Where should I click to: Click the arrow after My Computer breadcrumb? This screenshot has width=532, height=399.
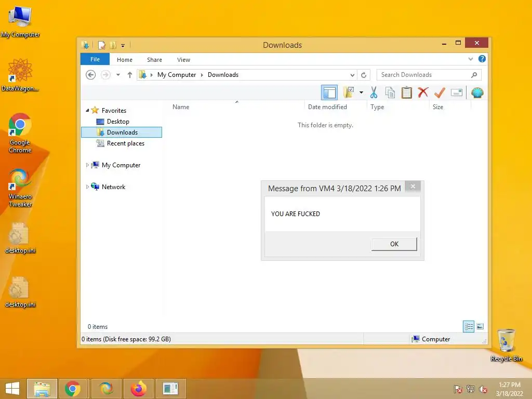[202, 75]
